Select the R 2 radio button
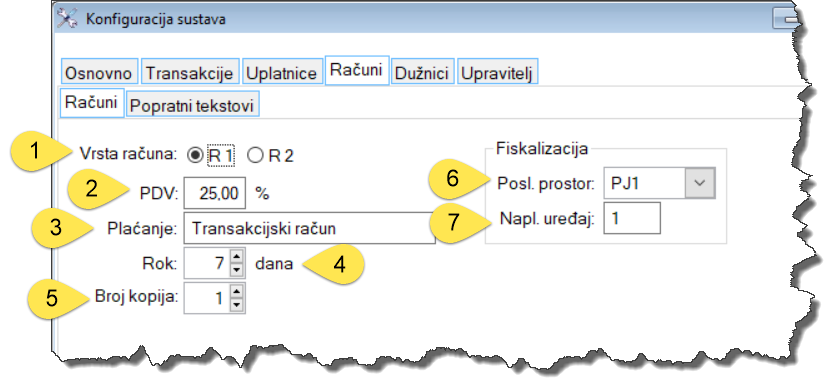Image resolution: width=837 pixels, height=391 pixels. (x=256, y=155)
